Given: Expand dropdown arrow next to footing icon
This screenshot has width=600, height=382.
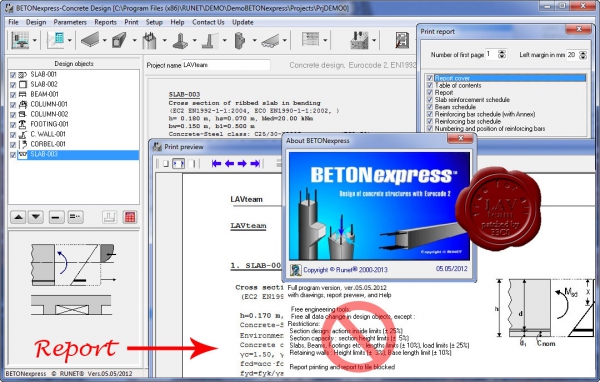Looking at the screenshot, I should (194, 40).
